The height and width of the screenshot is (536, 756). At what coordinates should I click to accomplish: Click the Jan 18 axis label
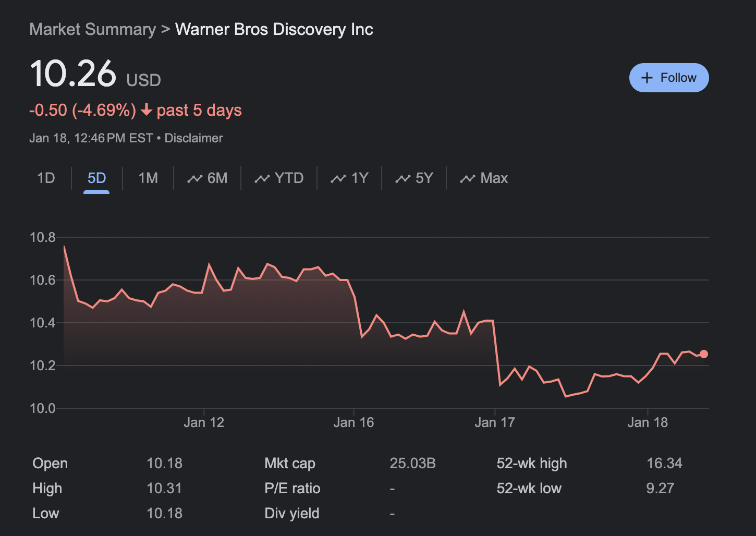[x=648, y=422]
